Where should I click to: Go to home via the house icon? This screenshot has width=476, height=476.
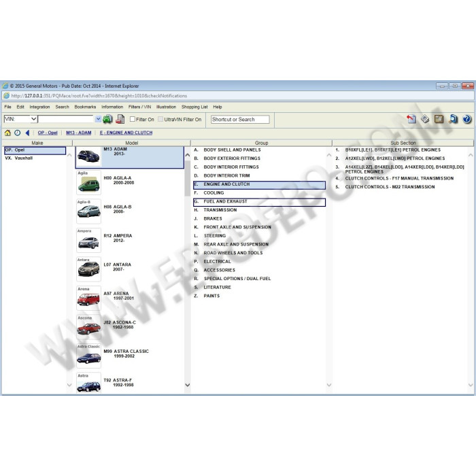click(x=7, y=133)
